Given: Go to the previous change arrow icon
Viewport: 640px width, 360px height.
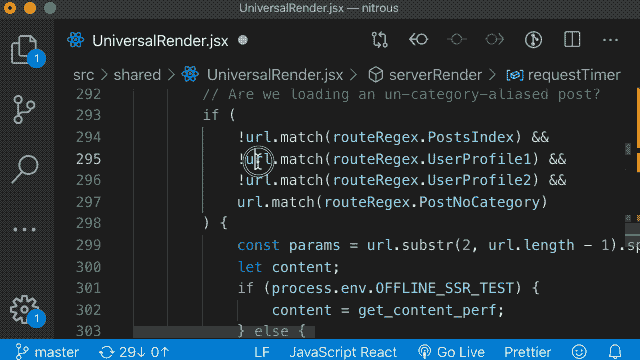Looking at the screenshot, I should point(418,40).
